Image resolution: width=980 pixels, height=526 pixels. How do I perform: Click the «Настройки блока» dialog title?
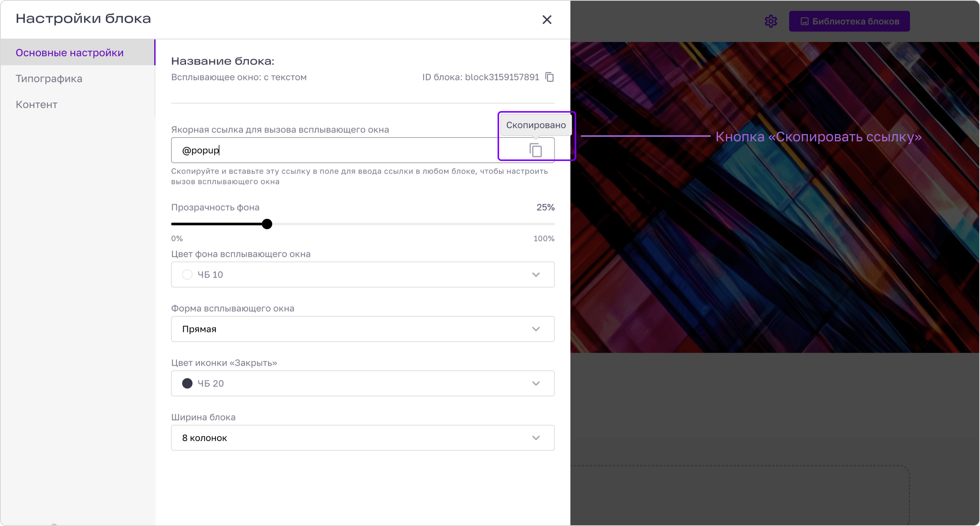[83, 19]
